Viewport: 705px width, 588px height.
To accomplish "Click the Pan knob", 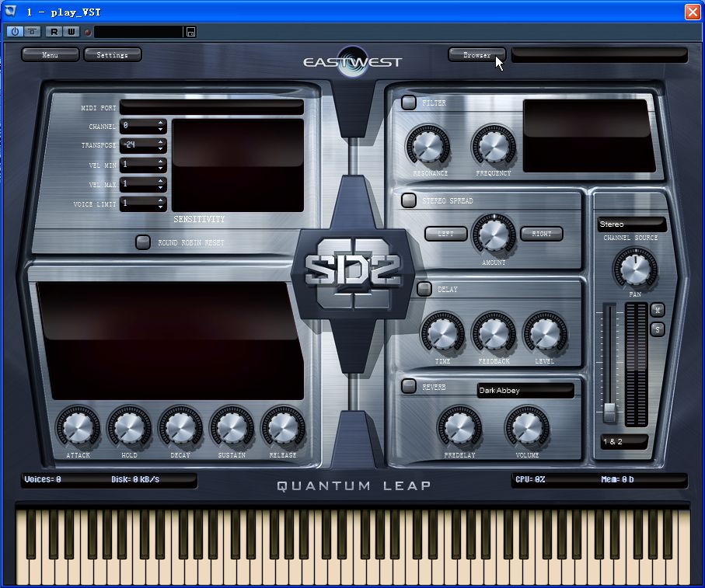I will (635, 268).
